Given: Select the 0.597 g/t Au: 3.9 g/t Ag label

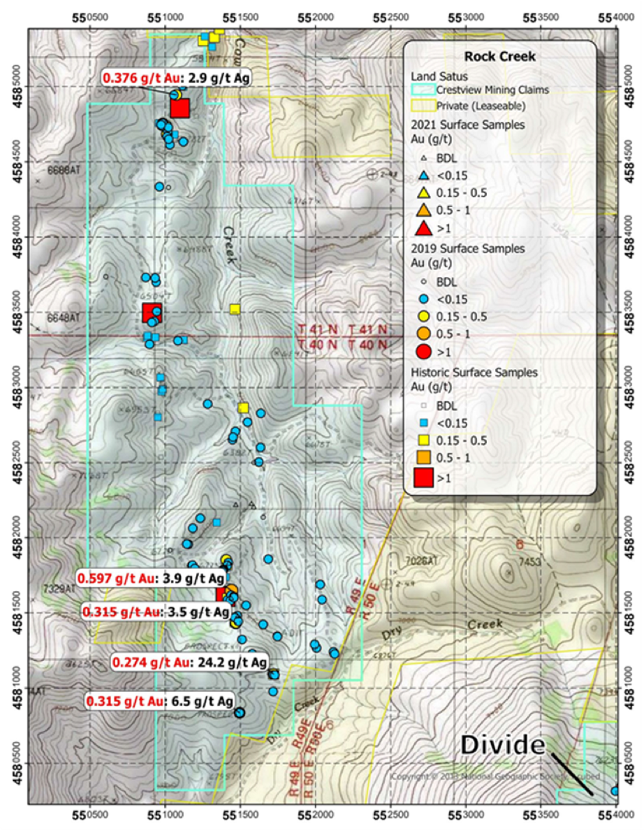Looking at the screenshot, I should pos(151,579).
